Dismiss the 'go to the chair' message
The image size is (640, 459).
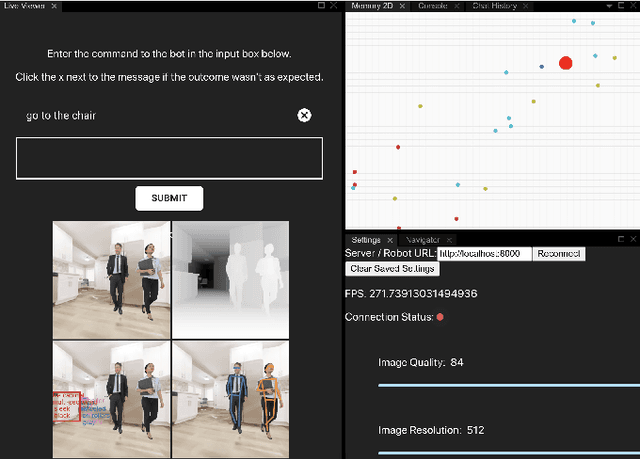(x=304, y=115)
